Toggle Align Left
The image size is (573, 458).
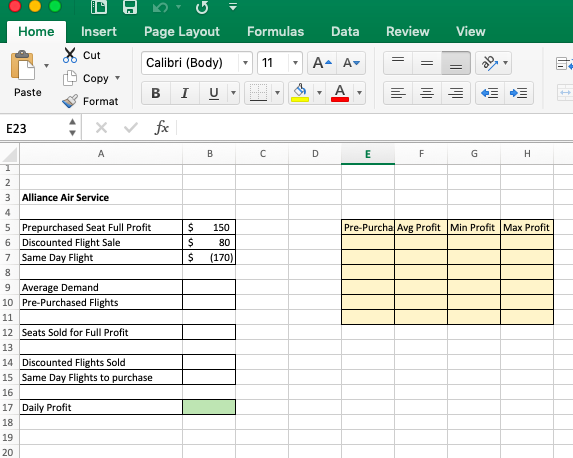pos(398,93)
